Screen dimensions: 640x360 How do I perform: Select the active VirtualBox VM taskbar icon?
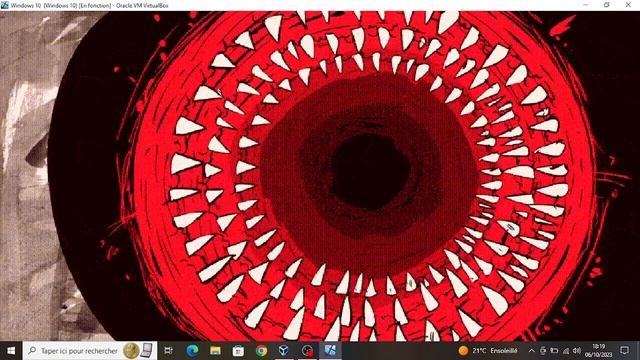point(330,351)
